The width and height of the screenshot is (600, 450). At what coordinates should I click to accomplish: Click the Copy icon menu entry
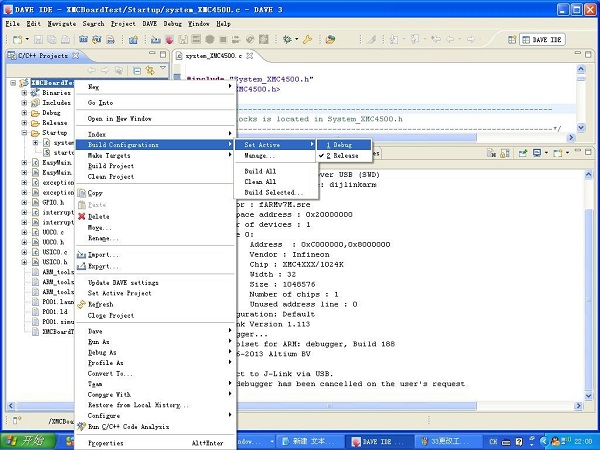tap(96, 193)
